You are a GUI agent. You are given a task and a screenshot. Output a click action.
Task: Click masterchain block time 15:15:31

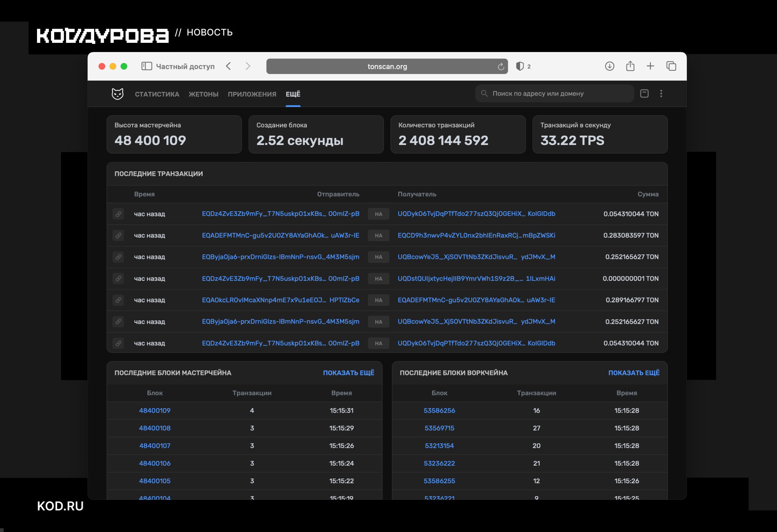(341, 410)
